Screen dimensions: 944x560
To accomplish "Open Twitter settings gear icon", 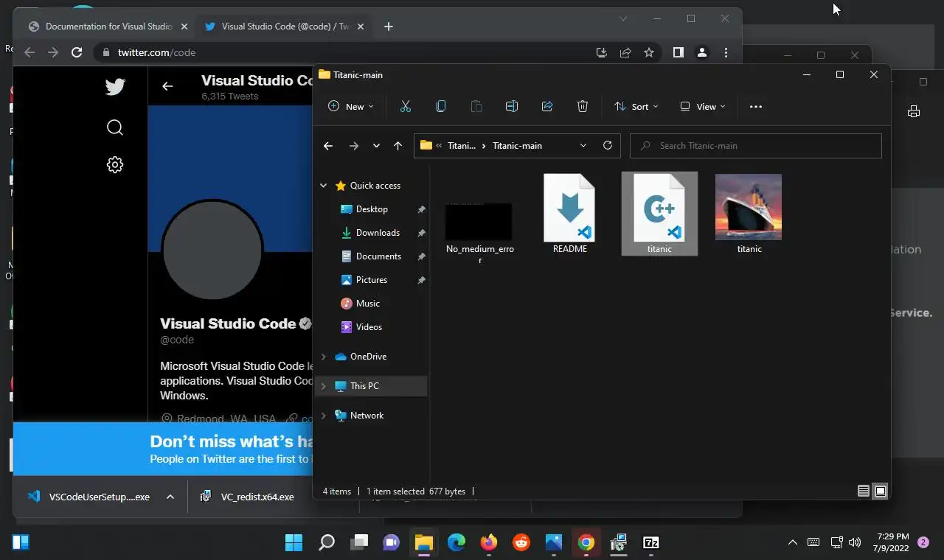I will click(x=115, y=164).
